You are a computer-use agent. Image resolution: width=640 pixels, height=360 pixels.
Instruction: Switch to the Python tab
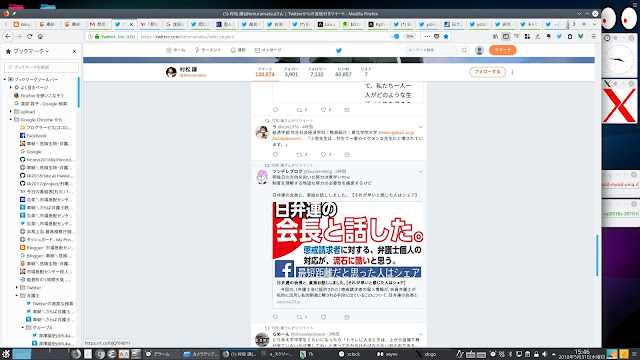coord(377,24)
